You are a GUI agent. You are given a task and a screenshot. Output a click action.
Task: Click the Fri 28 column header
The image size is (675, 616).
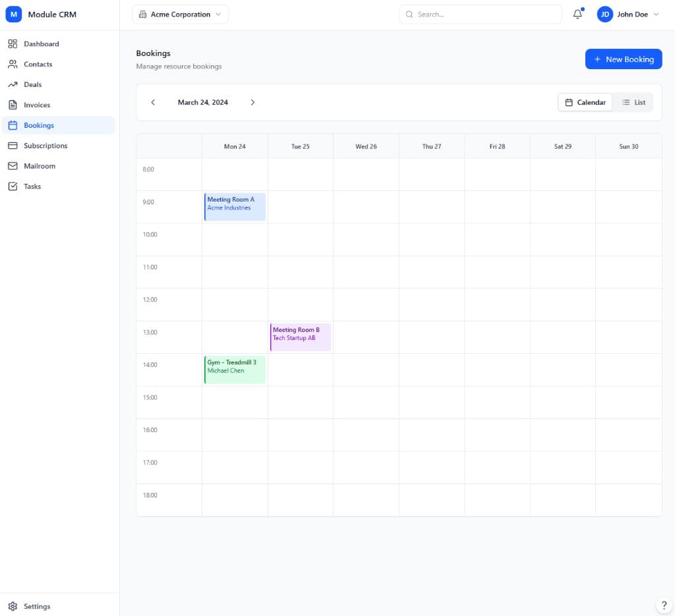tap(497, 146)
